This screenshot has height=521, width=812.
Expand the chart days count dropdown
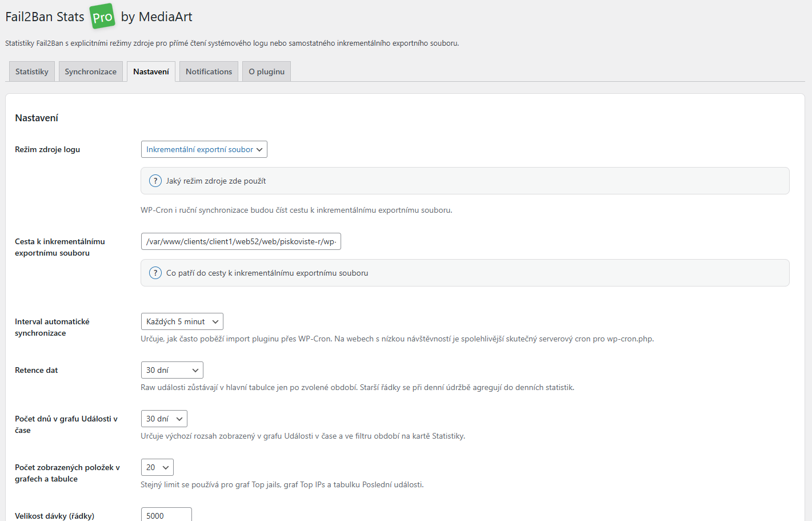click(x=164, y=419)
